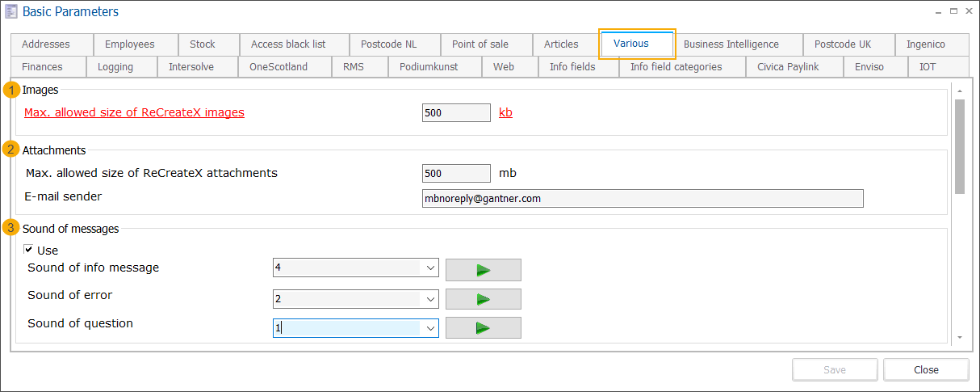Play the sound of question
This screenshot has height=392, width=980.
point(483,327)
